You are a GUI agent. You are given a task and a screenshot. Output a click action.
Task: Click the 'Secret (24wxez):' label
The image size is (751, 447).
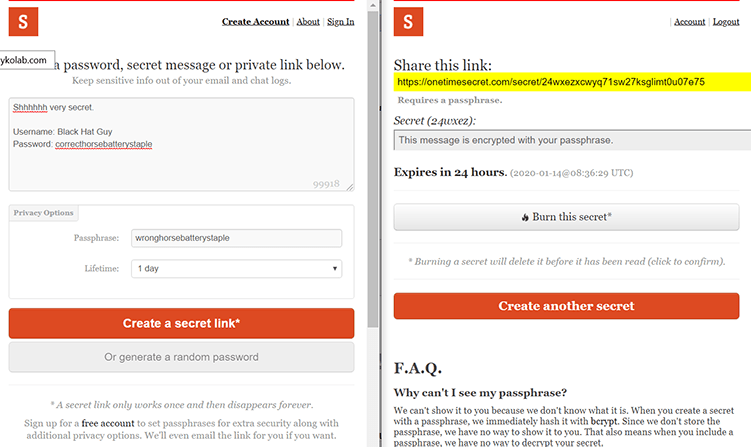(x=435, y=121)
